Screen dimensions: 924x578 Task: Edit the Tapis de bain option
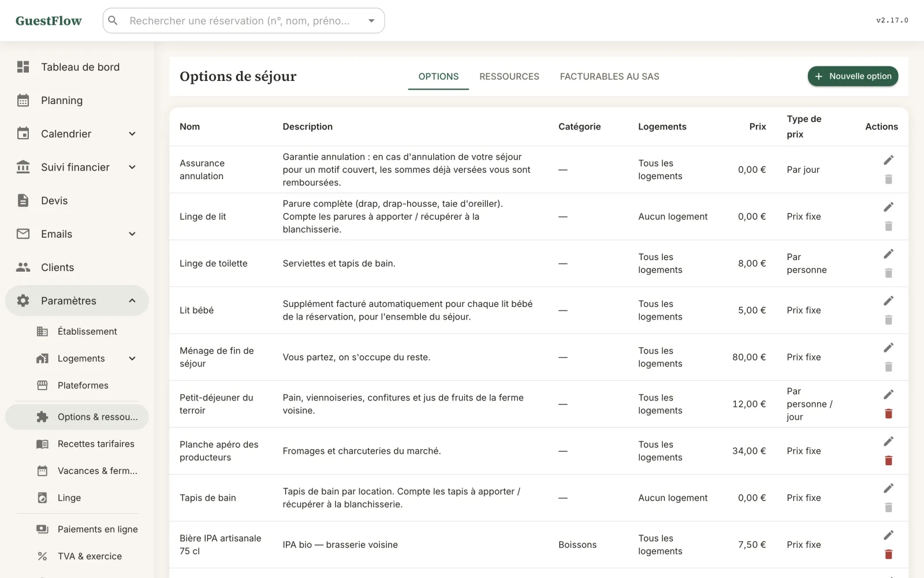[888, 488]
